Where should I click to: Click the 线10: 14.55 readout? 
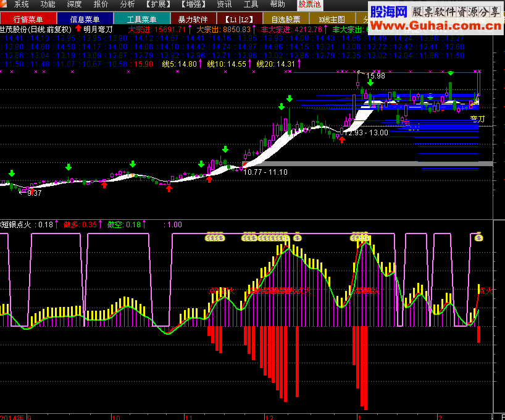(x=227, y=64)
